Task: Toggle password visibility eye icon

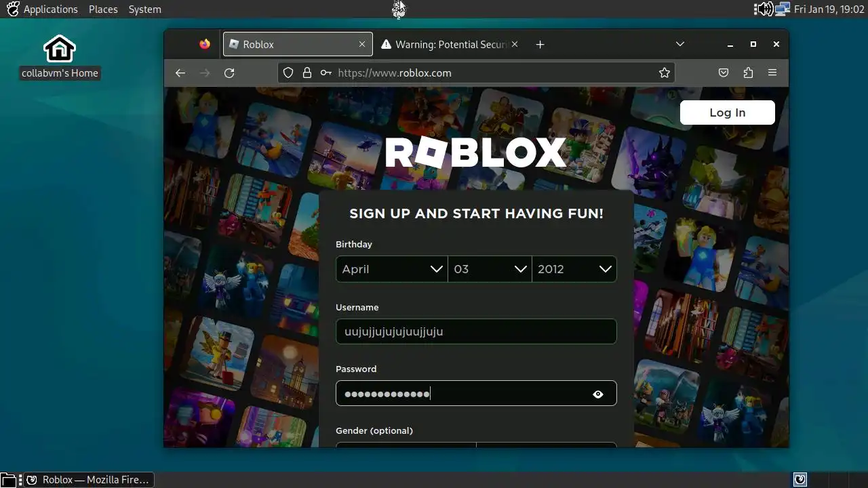Action: [x=598, y=394]
